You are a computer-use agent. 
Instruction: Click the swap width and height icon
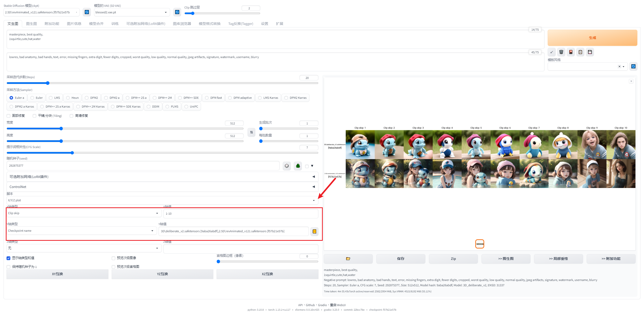(251, 132)
